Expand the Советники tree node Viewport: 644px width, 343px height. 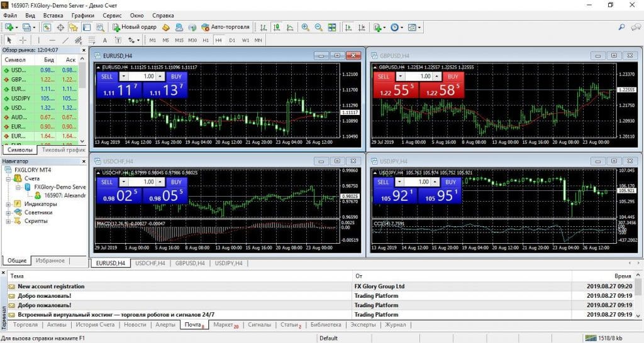(8, 212)
